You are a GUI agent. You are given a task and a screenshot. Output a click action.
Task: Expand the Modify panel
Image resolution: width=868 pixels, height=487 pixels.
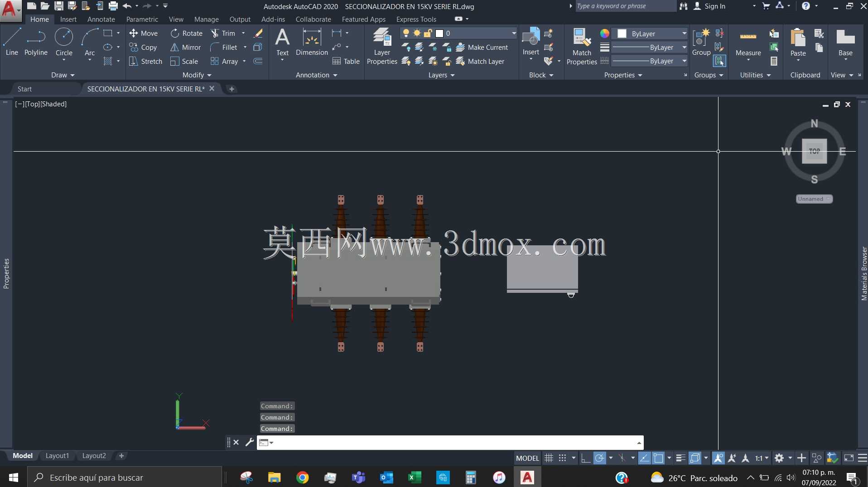[197, 75]
